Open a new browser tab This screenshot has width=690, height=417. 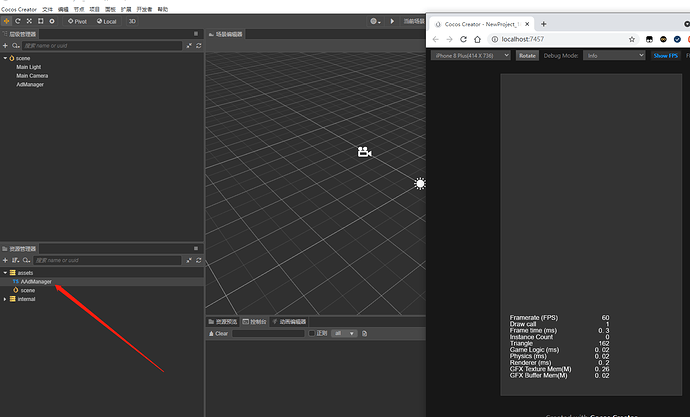click(x=543, y=24)
